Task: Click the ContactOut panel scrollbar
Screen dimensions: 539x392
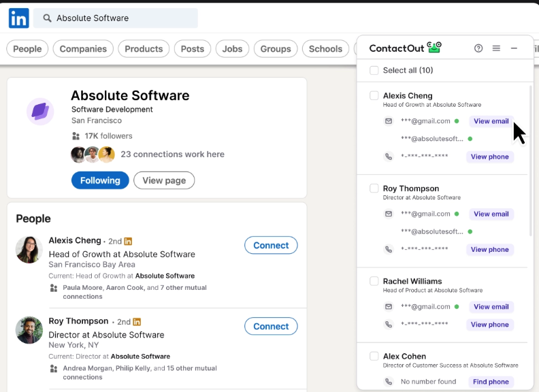Action: 531,161
